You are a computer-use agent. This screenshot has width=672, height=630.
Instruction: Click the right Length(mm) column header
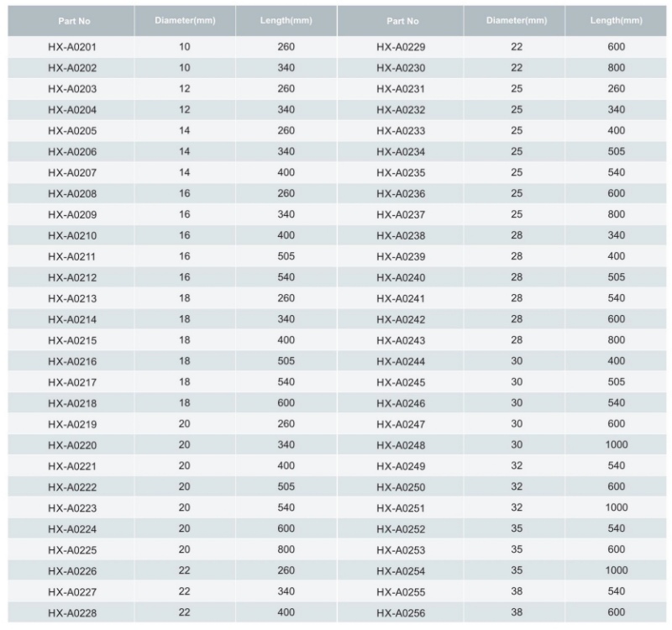(x=616, y=20)
